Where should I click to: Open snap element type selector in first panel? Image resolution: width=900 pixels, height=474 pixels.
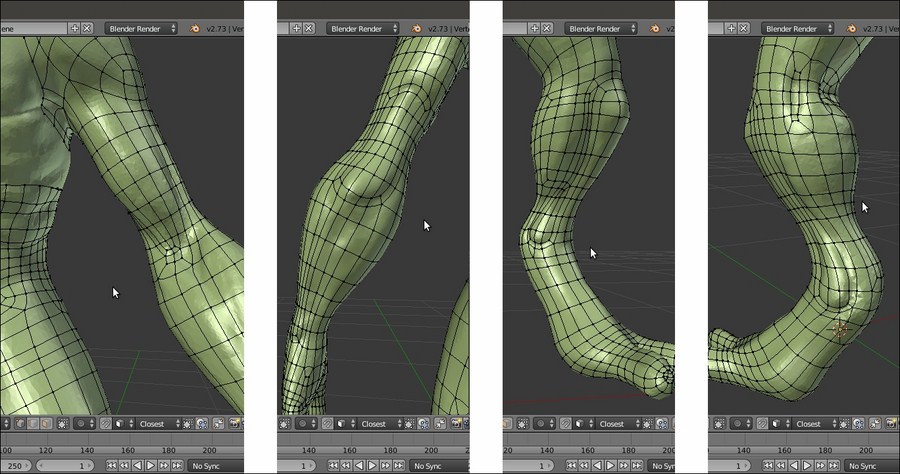123,424
